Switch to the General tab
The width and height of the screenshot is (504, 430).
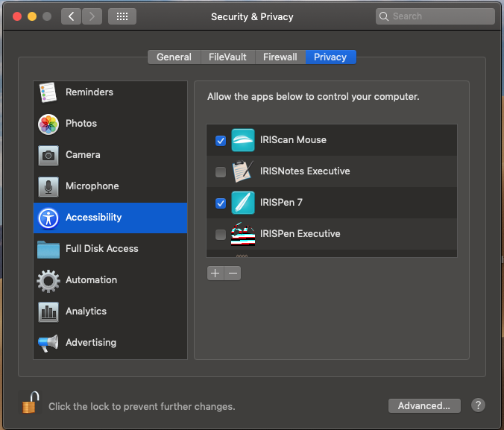coord(174,57)
